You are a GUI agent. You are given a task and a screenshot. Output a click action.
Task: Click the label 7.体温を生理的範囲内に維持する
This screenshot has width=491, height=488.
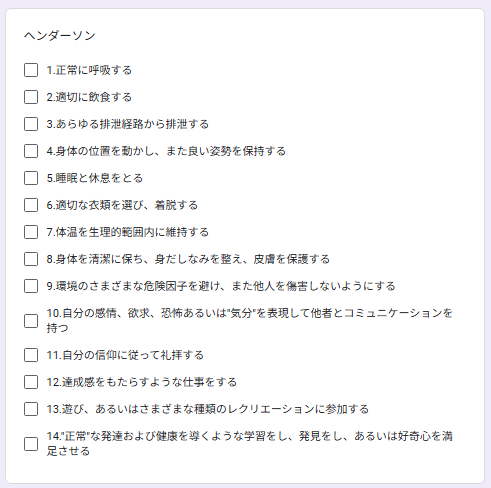pos(128,232)
